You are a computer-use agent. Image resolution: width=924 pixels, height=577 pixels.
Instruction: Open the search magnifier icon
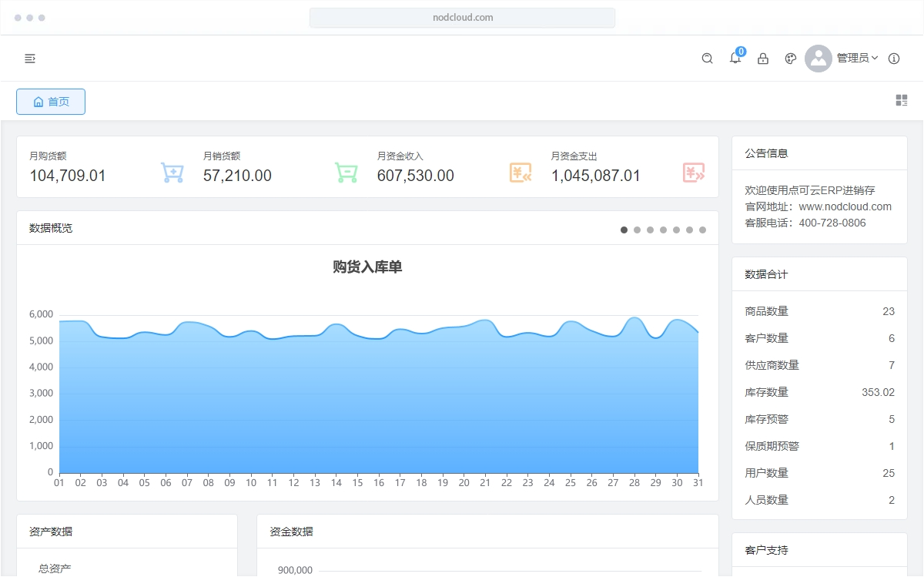pos(707,59)
